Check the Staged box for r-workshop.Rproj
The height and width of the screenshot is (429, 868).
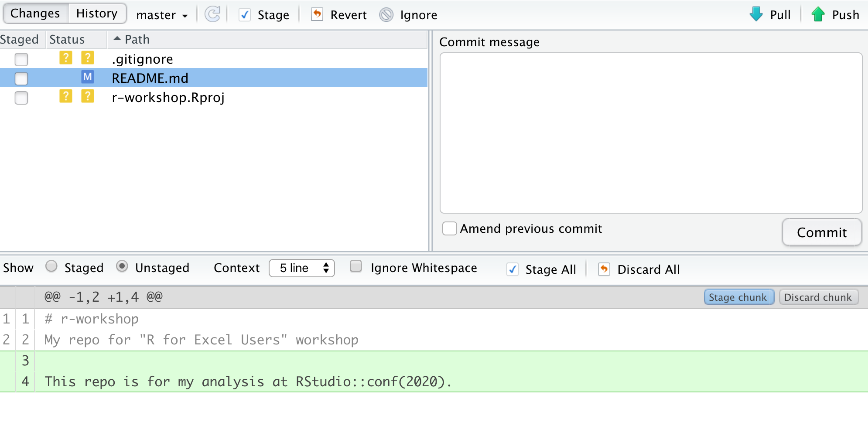click(x=21, y=98)
